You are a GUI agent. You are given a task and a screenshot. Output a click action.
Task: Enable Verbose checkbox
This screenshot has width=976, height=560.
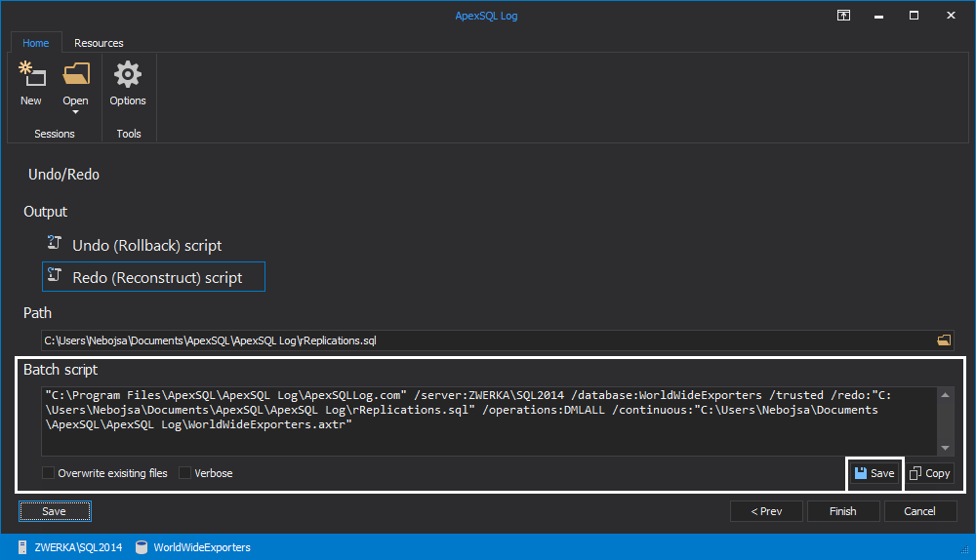coord(184,473)
